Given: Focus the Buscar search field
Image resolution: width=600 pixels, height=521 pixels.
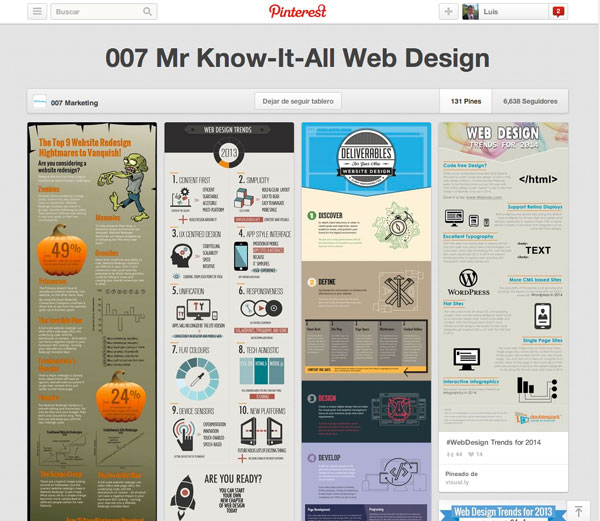Looking at the screenshot, I should [x=104, y=11].
